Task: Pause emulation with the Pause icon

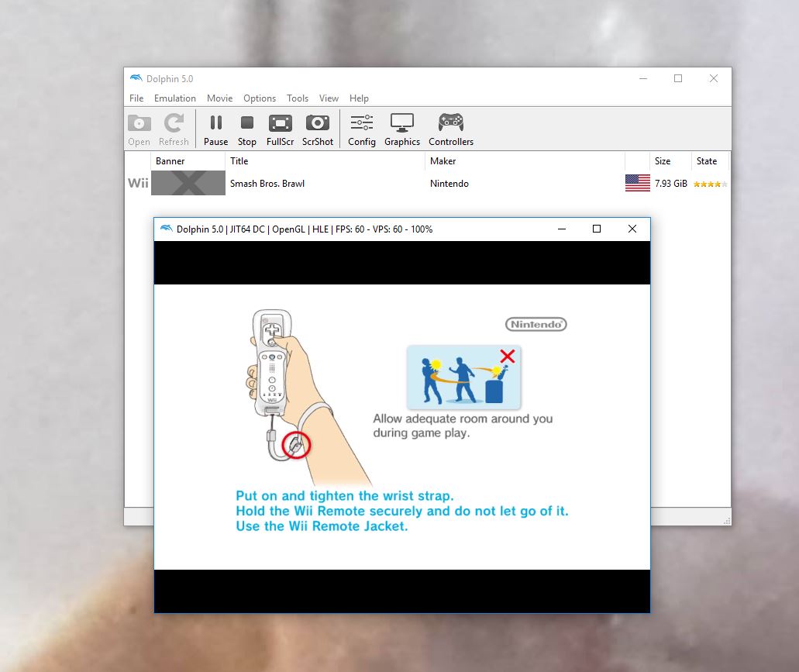Action: pyautogui.click(x=215, y=129)
